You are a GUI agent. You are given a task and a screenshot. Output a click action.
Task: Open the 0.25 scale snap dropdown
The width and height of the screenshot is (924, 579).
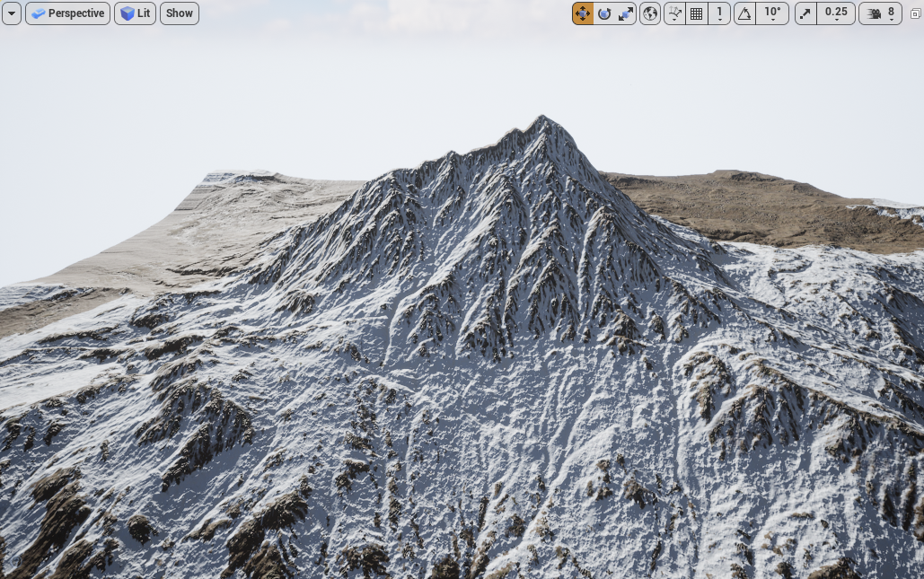836,13
